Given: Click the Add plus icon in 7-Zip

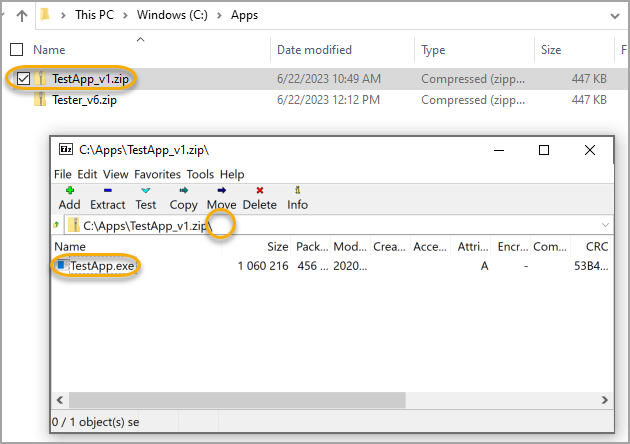Looking at the screenshot, I should coord(69,190).
